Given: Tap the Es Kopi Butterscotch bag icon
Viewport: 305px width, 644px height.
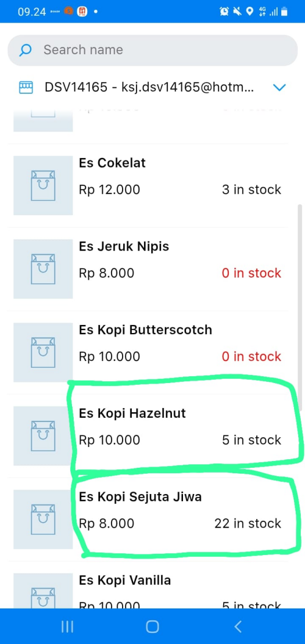Looking at the screenshot, I should (x=43, y=352).
